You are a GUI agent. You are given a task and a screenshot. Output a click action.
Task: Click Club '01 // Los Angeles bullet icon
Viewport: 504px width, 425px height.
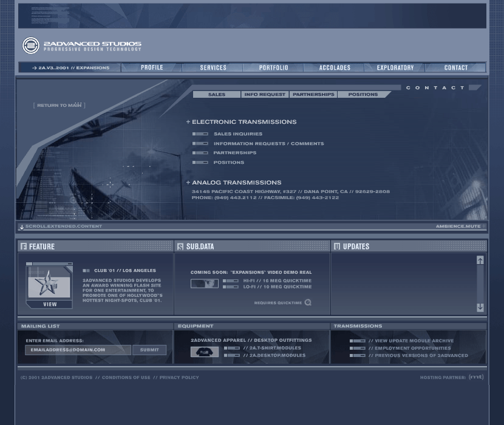[x=86, y=271]
